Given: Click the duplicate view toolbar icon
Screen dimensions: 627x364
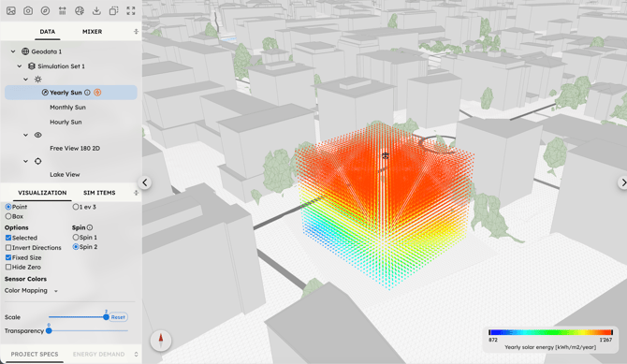Looking at the screenshot, I should [114, 11].
